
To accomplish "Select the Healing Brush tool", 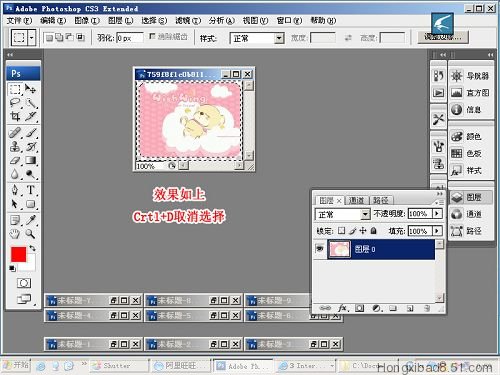I will click(15, 133).
